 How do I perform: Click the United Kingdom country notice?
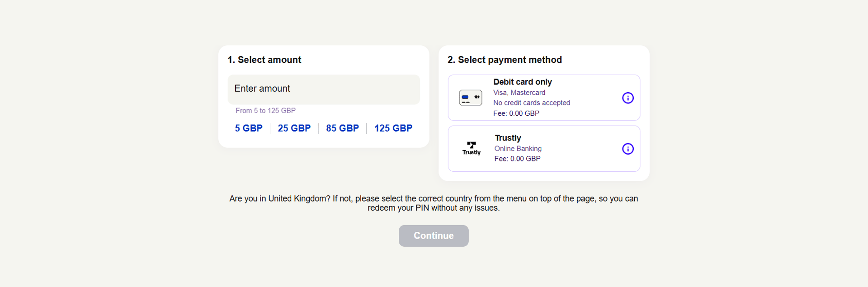(434, 203)
